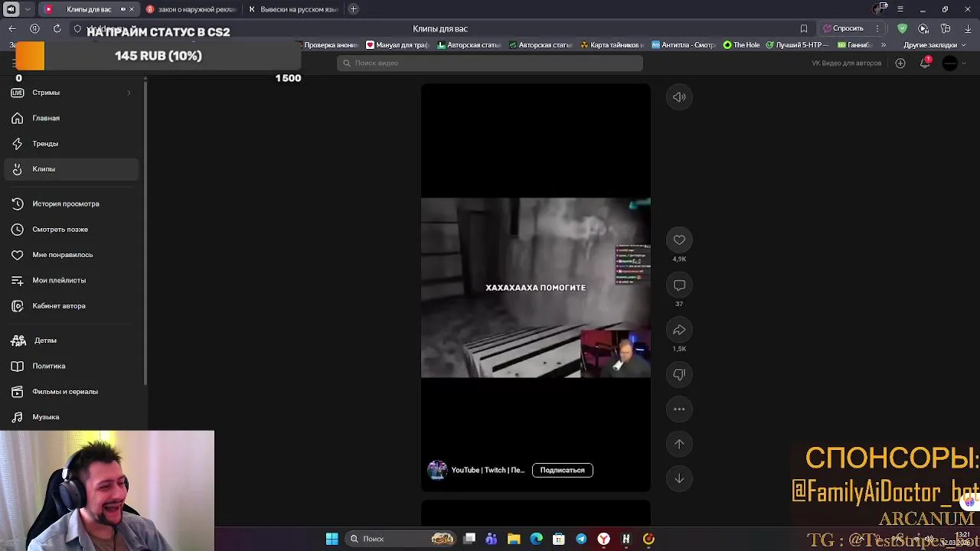Viewport: 980px width, 551px height.
Task: Open Стримы in the sidebar
Action: point(71,93)
